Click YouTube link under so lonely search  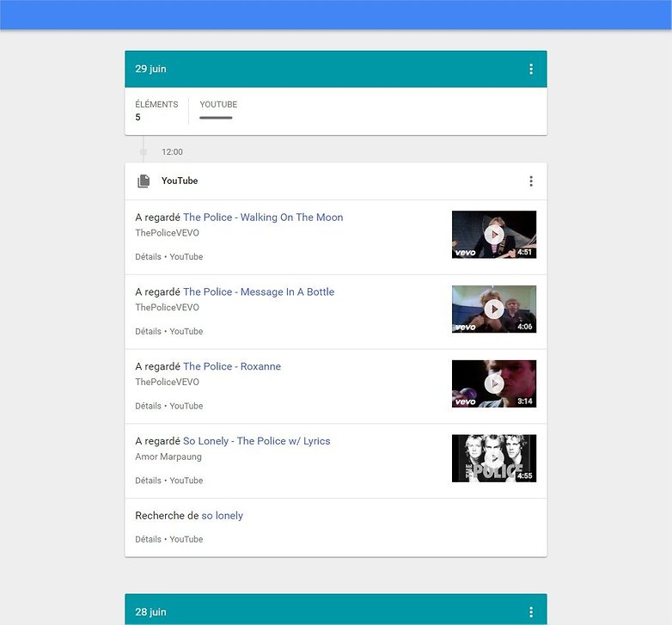click(186, 539)
